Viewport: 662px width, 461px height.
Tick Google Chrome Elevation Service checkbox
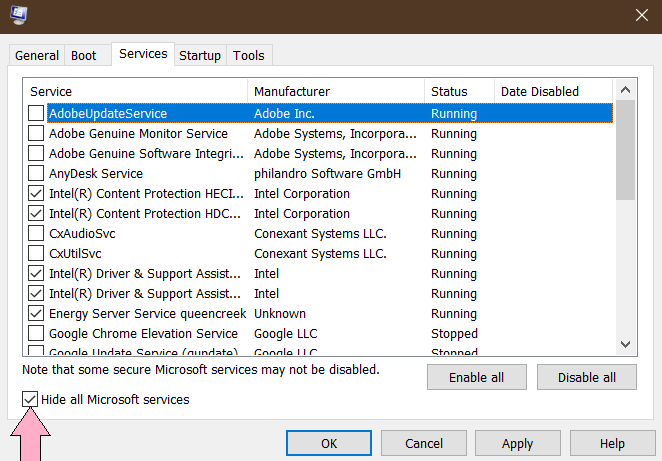[x=36, y=334]
